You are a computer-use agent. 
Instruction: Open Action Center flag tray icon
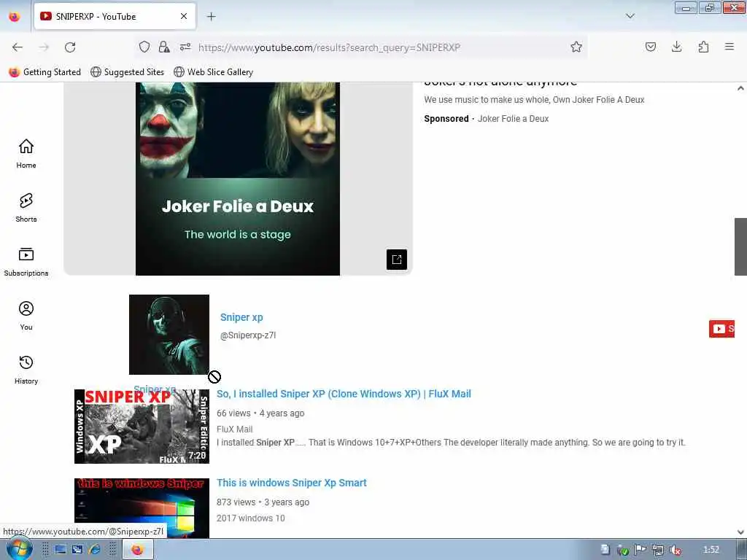(640, 550)
